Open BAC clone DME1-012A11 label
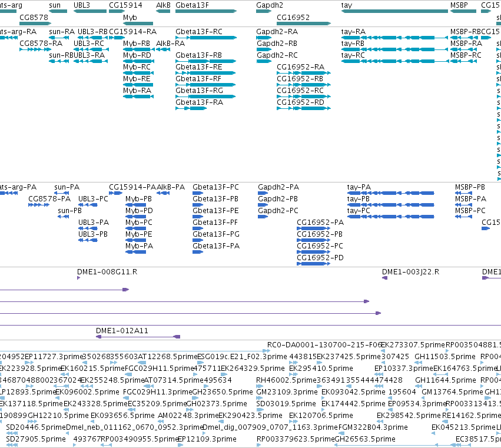 tap(122, 331)
